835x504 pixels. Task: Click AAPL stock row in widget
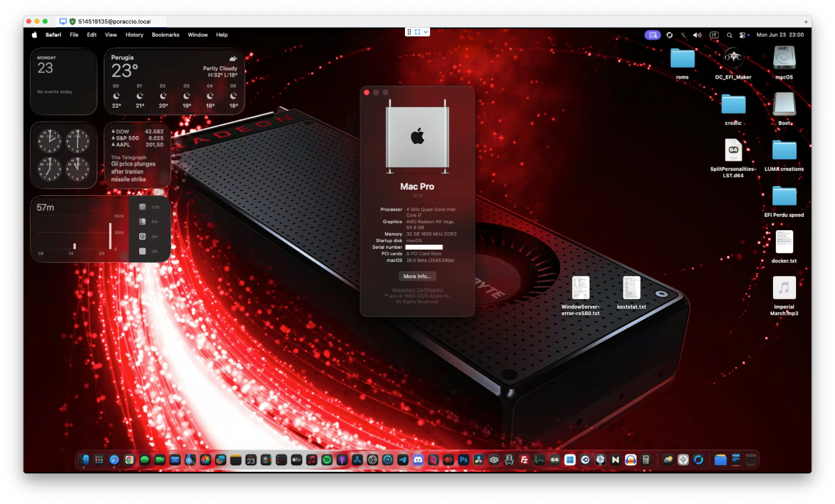coord(138,145)
